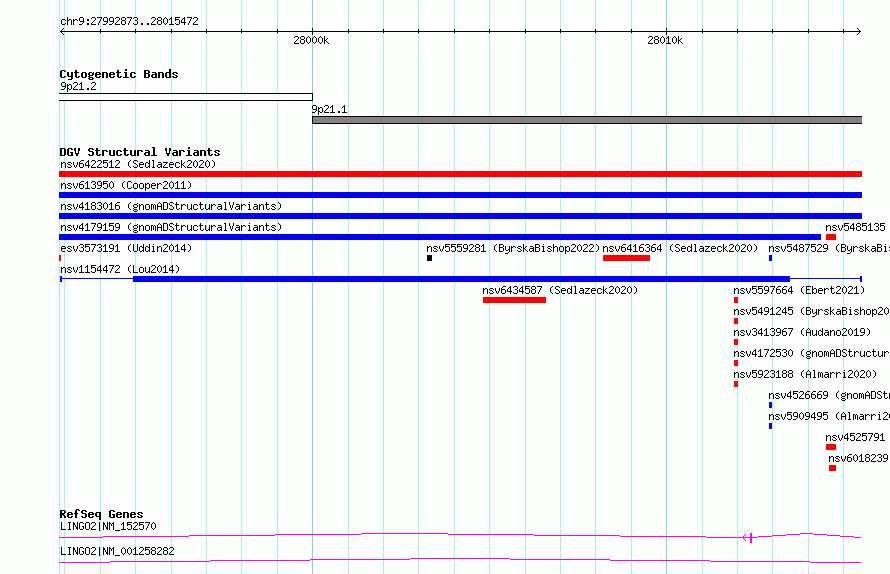Open the nsv613950 (Cooper2011) label
The height and width of the screenshot is (574, 890).
(126, 185)
